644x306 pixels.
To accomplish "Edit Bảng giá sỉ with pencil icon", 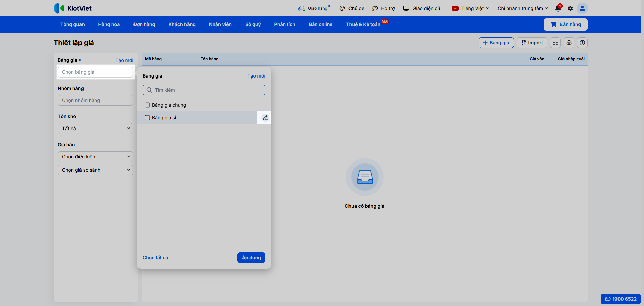I will [265, 118].
